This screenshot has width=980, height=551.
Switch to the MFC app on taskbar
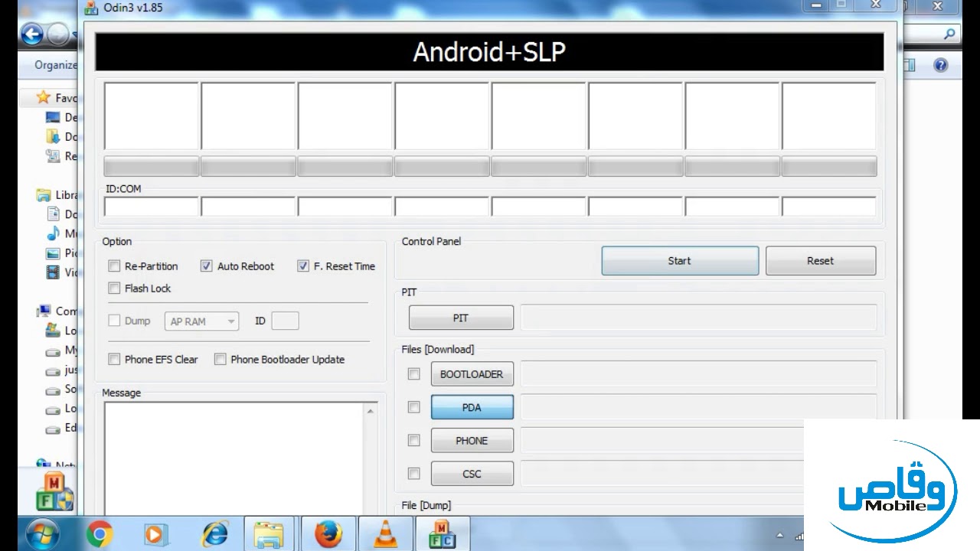(442, 534)
